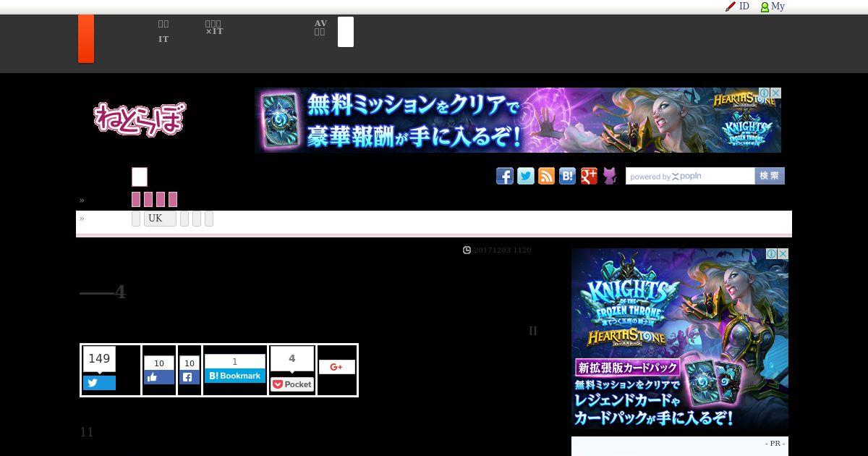Open the AV item in top navigation
This screenshot has height=456, width=868.
(320, 28)
